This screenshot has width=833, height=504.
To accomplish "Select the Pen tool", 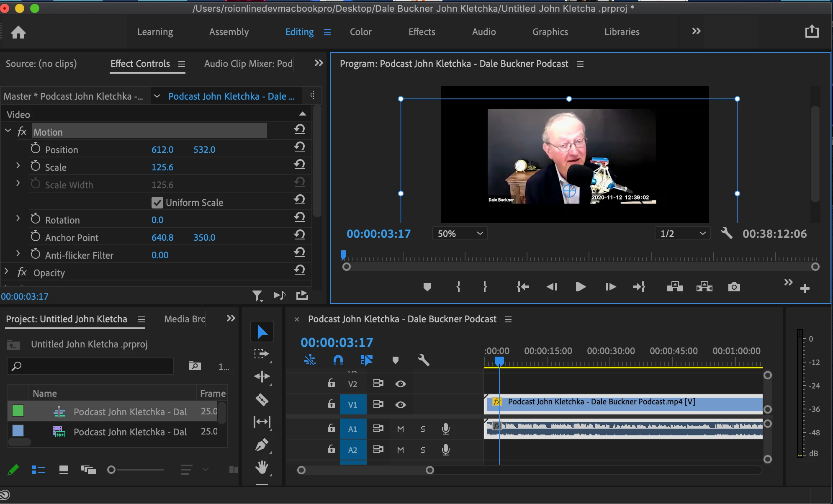I will [x=262, y=445].
